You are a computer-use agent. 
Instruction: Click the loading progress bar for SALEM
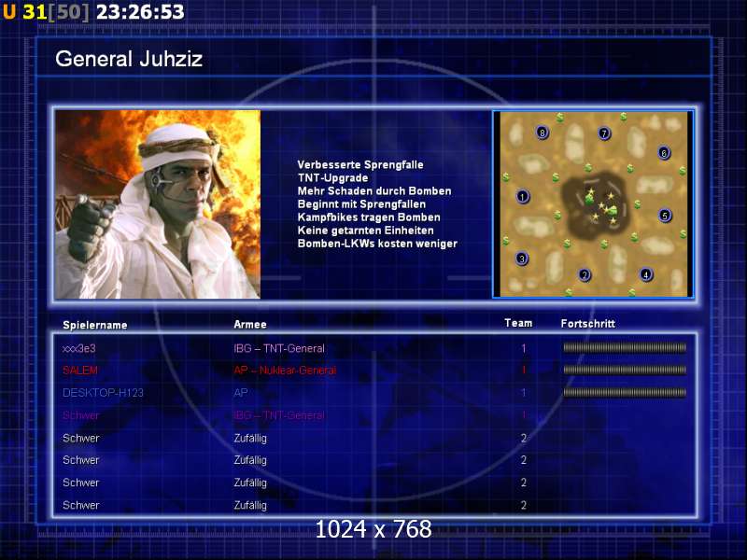pos(625,370)
